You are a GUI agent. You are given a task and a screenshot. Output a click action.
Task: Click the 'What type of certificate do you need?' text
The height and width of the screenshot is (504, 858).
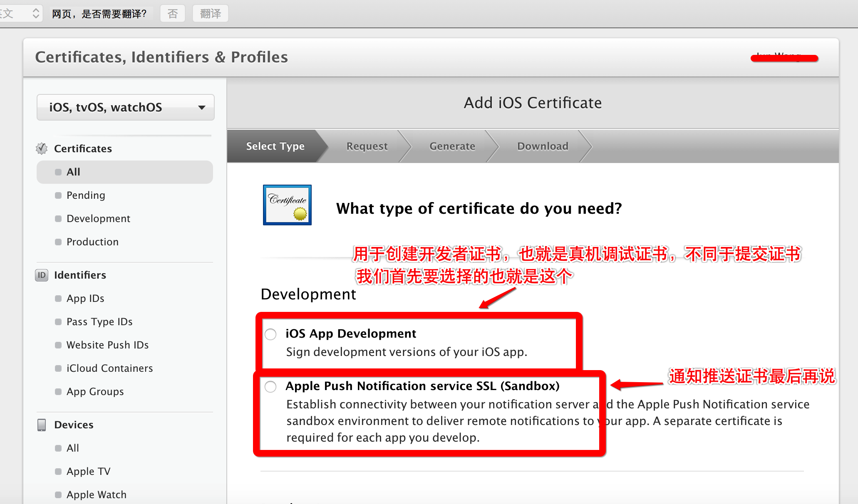479,208
